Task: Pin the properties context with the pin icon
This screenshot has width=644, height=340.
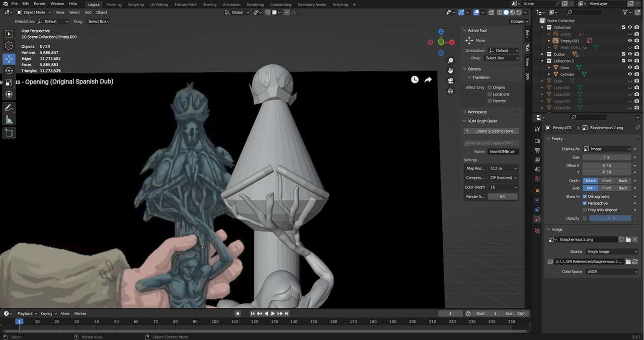Action: point(637,128)
